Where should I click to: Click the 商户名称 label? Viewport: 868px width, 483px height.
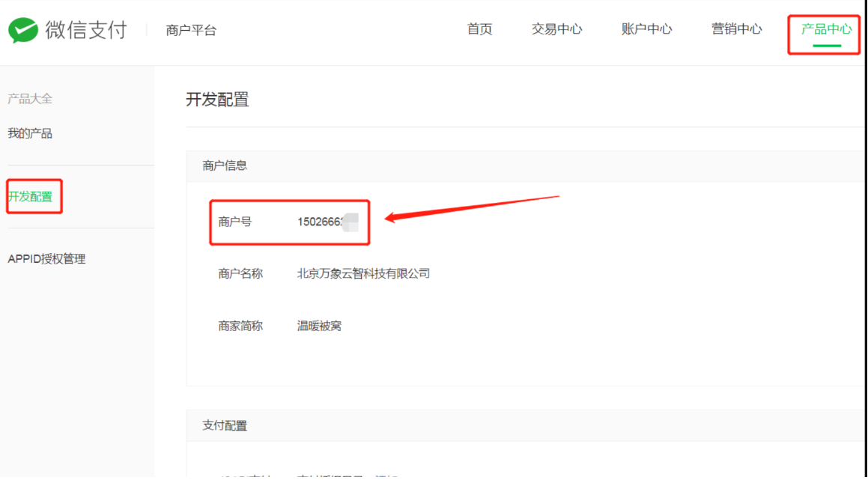pos(240,274)
